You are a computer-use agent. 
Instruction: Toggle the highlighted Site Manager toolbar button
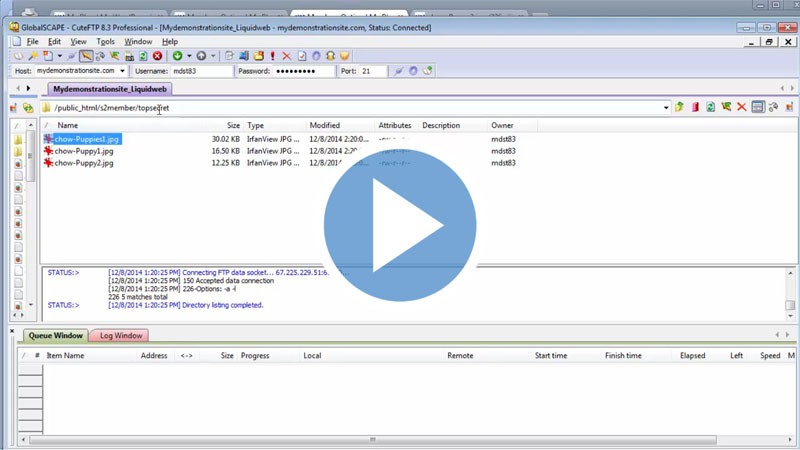[86, 56]
